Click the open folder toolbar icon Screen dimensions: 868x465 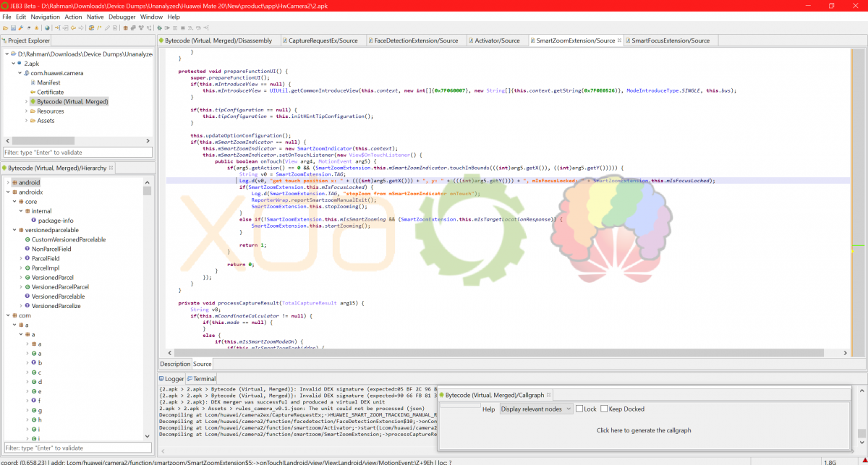(x=6, y=28)
